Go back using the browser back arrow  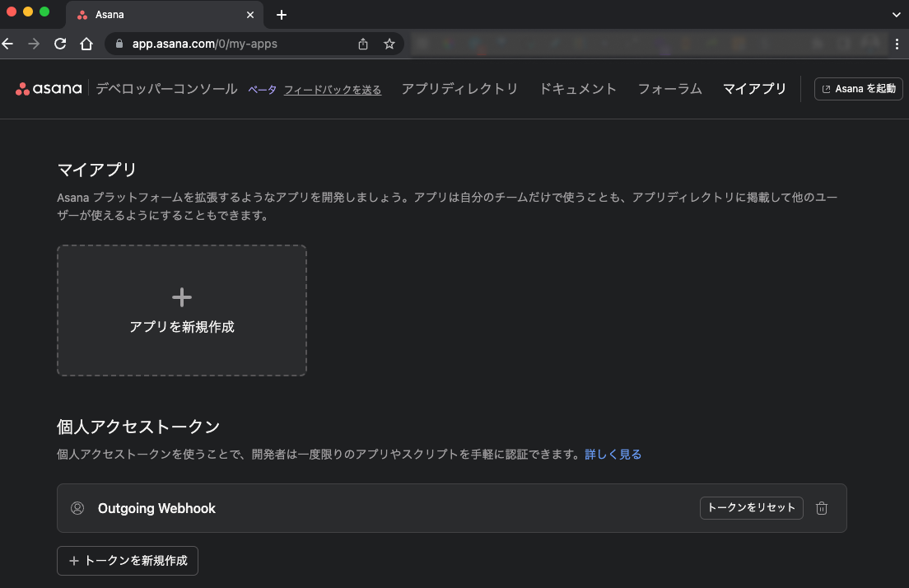coord(7,44)
